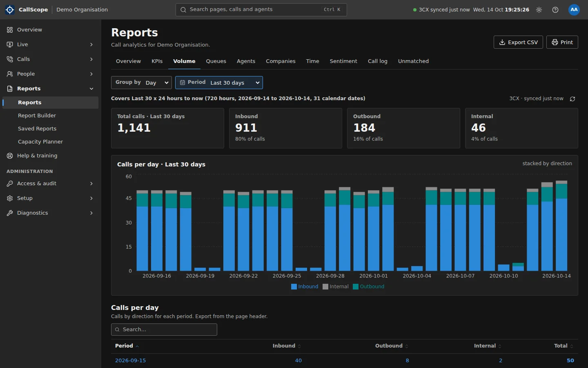The width and height of the screenshot is (588, 368).
Task: Toggle Outbound series in chart legend
Action: (x=369, y=287)
